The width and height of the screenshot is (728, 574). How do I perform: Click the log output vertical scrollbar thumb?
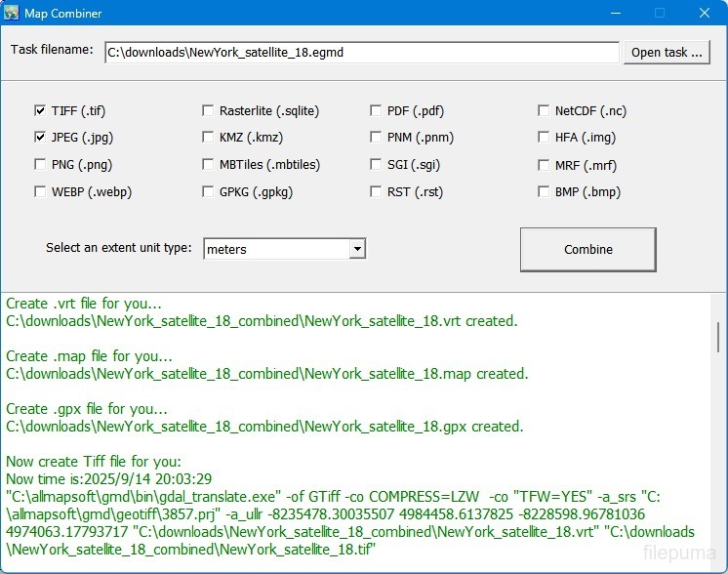point(719,337)
